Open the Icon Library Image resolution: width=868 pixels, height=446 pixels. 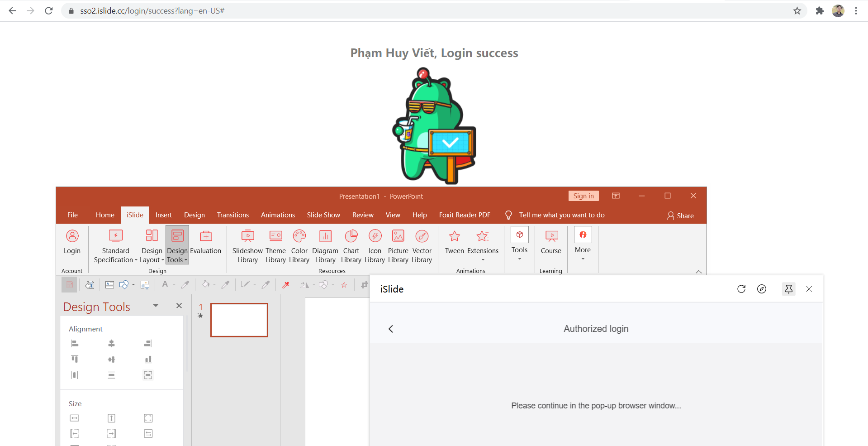375,246
